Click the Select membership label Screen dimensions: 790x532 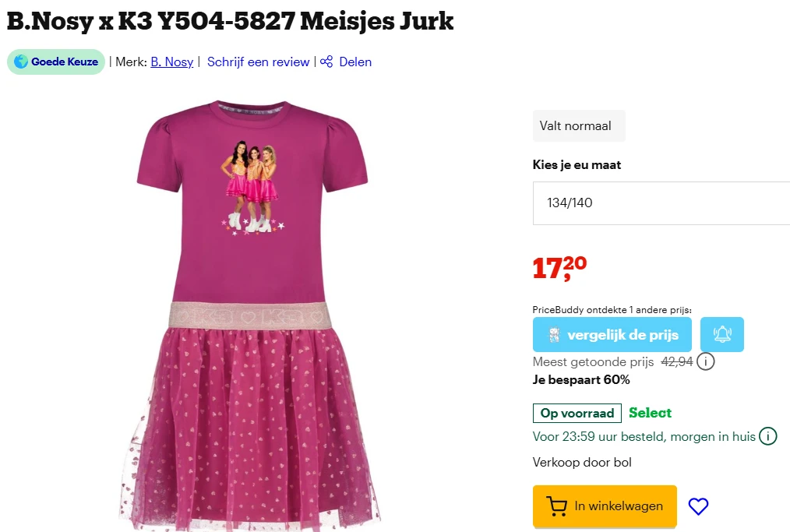(650, 413)
